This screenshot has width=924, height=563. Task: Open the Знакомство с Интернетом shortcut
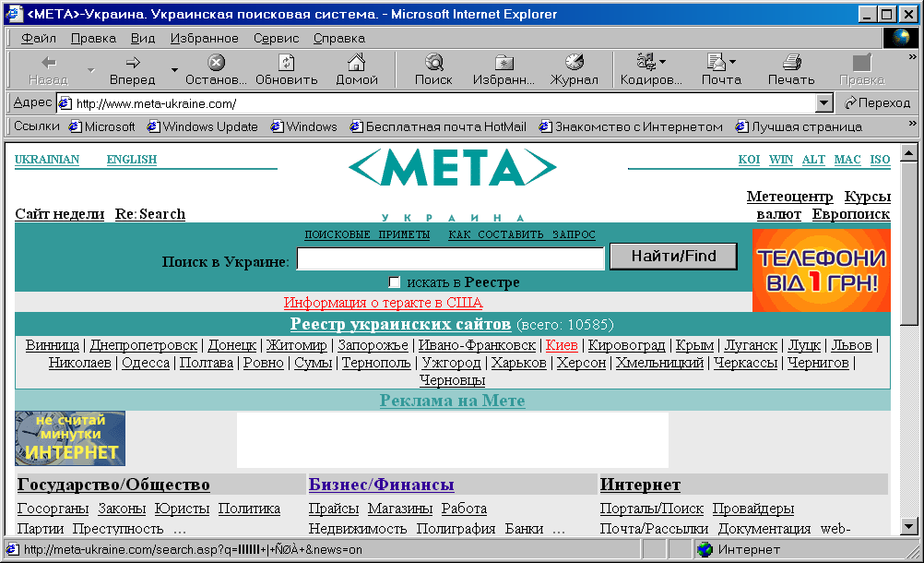coord(631,126)
